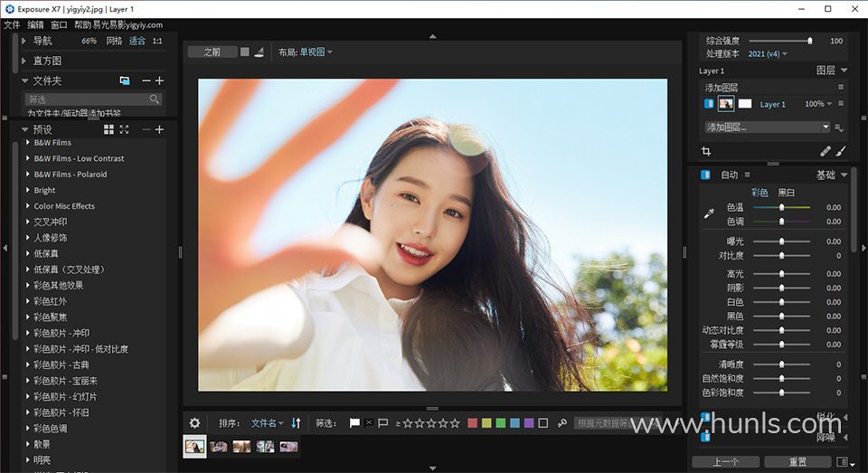This screenshot has height=473, width=868.
Task: Click the 重置 reset button
Action: [x=797, y=461]
